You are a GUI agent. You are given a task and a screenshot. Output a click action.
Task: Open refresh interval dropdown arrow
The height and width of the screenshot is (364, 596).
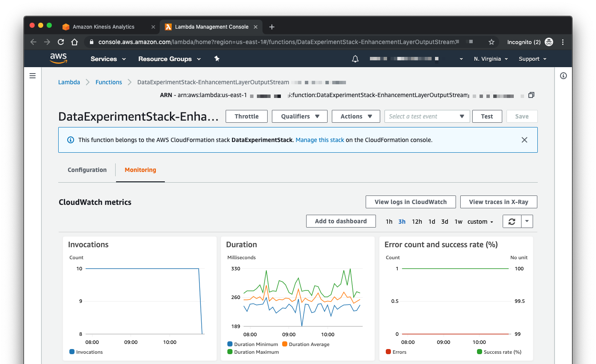click(x=527, y=221)
